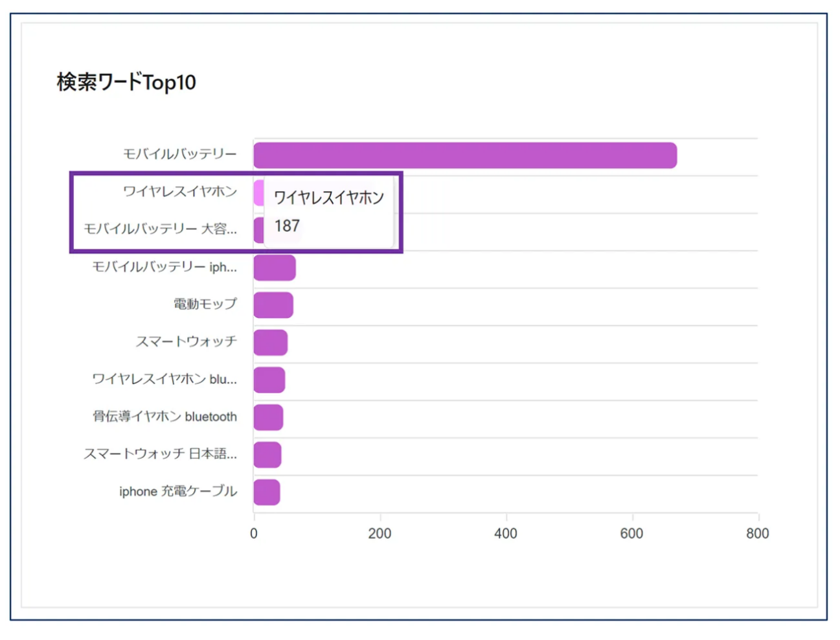Click the 187 value in the tooltip
The width and height of the screenshot is (840, 640).
(x=287, y=226)
